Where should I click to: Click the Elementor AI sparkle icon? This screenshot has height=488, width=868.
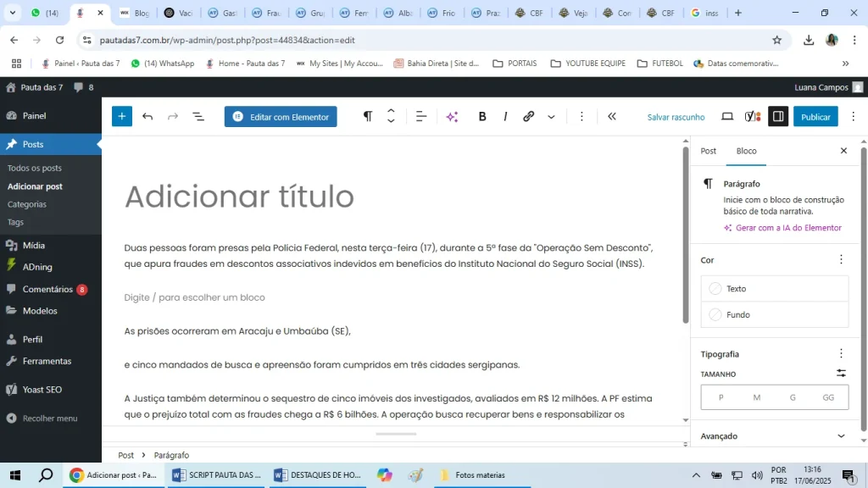pyautogui.click(x=453, y=117)
